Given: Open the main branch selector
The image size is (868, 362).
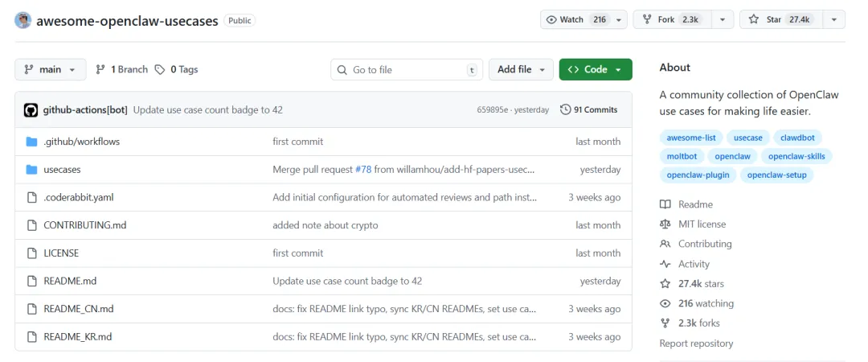Looking at the screenshot, I should [51, 69].
